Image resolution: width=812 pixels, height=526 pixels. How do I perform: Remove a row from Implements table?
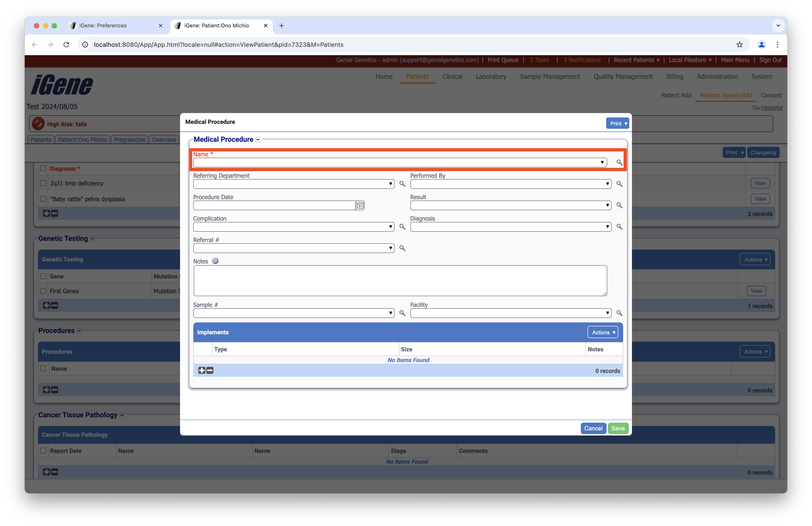210,370
